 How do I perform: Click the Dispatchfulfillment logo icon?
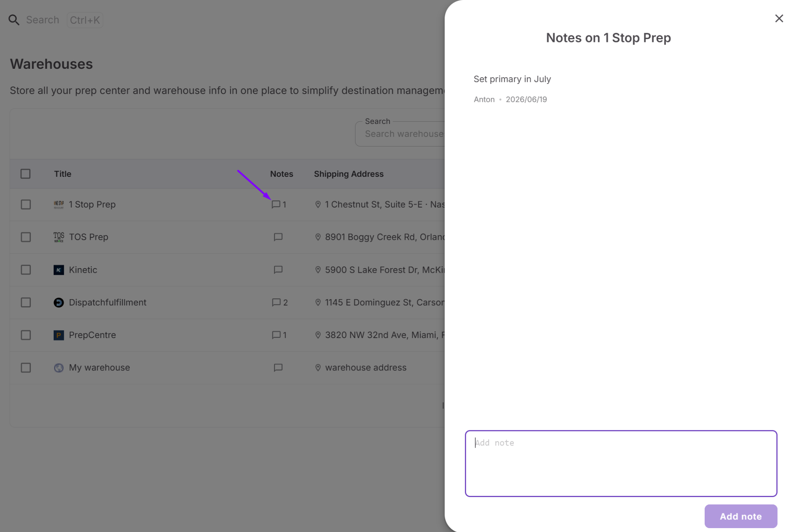coord(59,302)
